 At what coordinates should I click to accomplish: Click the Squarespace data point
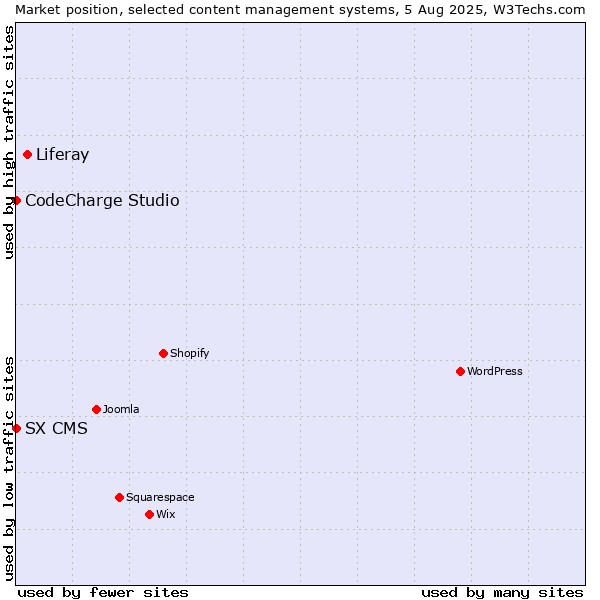tap(119, 497)
